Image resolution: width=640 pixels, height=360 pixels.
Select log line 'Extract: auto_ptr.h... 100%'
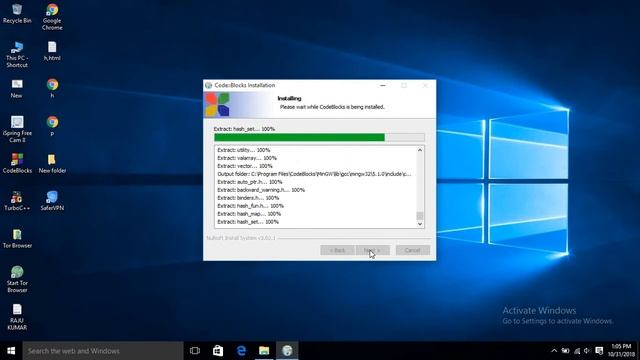[249, 182]
